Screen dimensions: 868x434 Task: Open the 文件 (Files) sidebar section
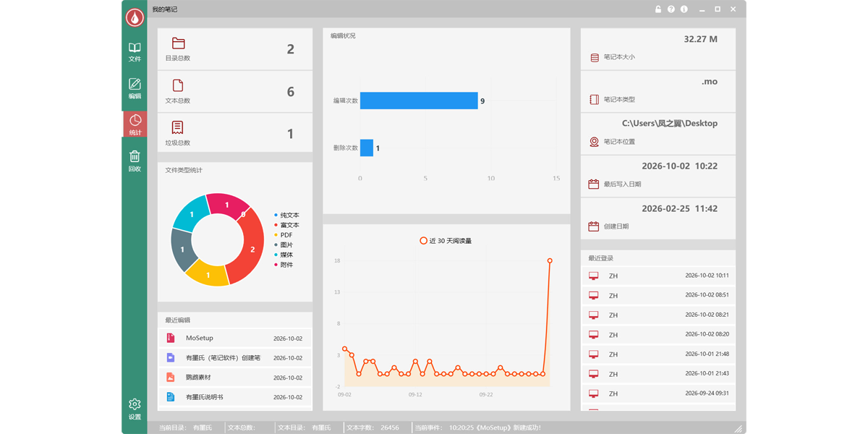[135, 52]
